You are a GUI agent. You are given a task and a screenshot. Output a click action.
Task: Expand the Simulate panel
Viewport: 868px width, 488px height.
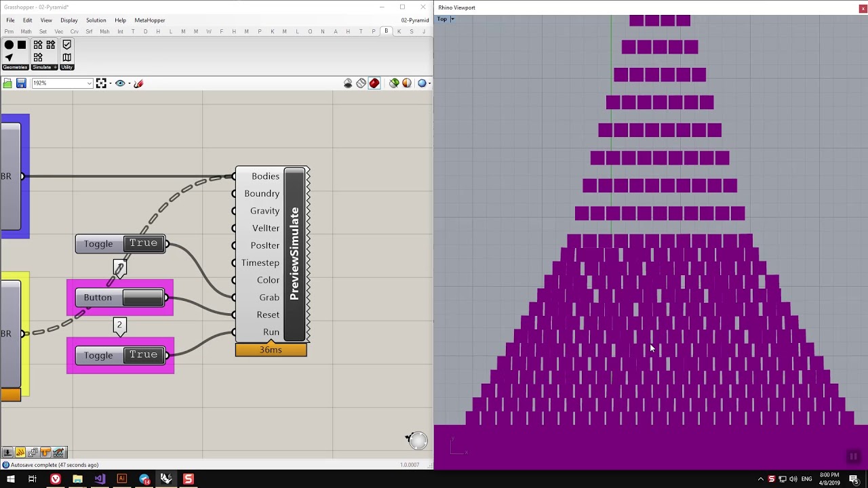(x=45, y=67)
